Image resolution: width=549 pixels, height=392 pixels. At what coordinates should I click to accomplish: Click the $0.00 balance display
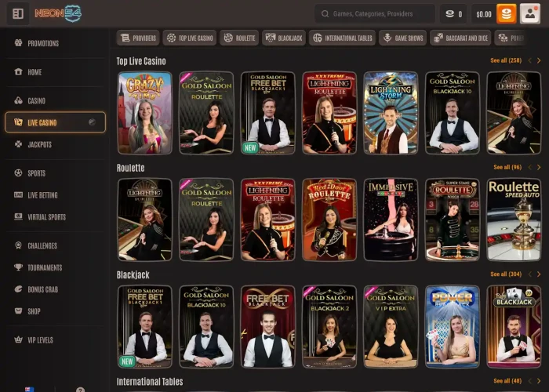484,14
